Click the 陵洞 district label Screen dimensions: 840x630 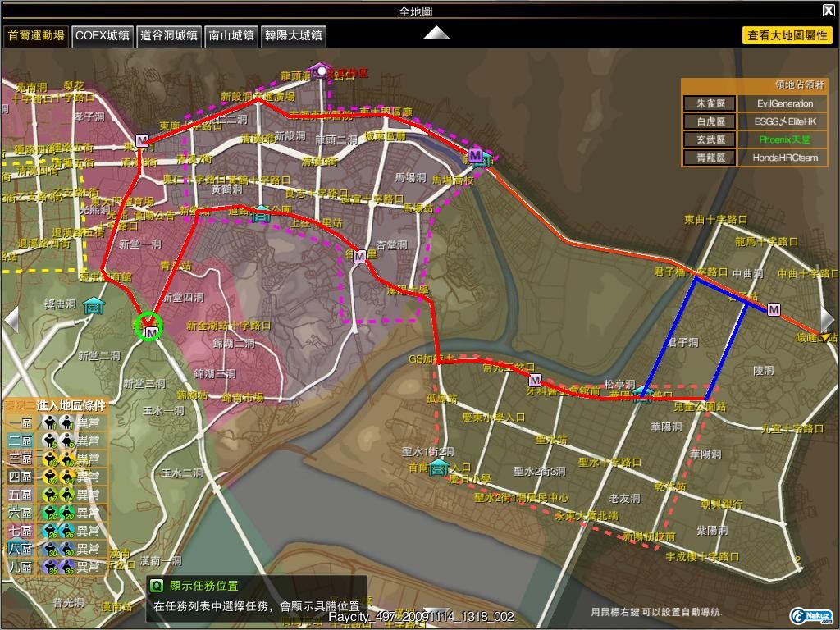(x=764, y=370)
